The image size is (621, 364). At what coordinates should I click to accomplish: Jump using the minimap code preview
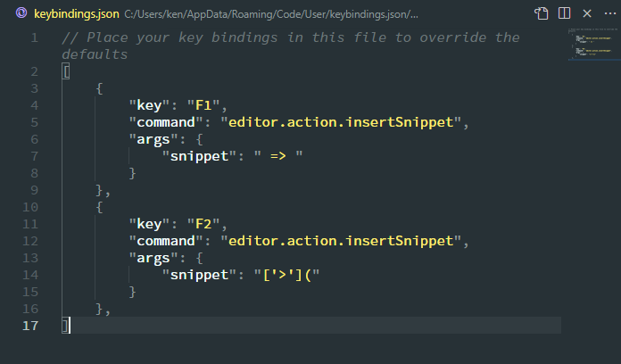click(x=593, y=44)
